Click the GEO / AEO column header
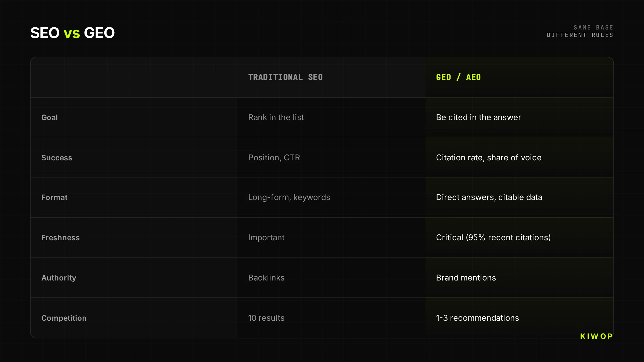The width and height of the screenshot is (644, 362). point(458,77)
